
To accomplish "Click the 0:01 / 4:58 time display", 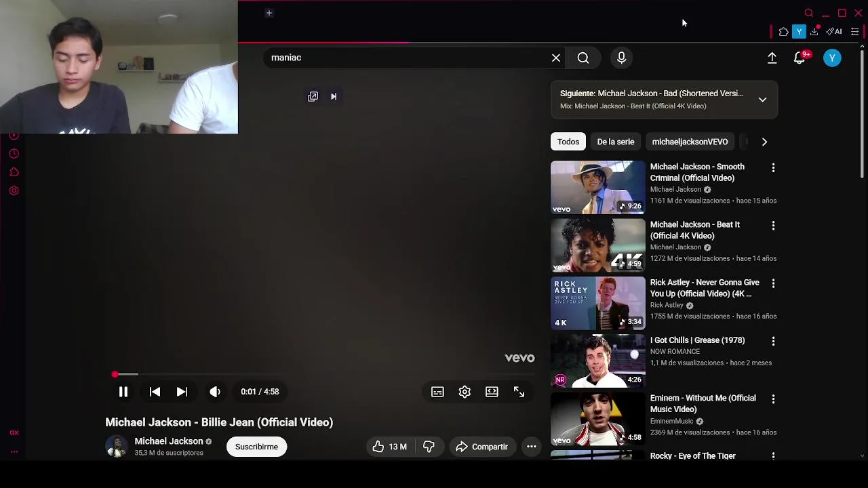I will (260, 392).
